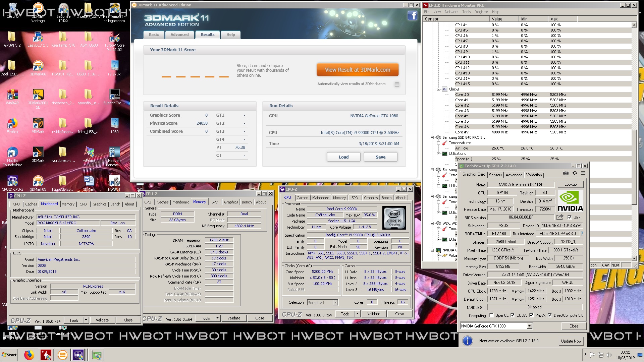Open the 3DMark06 desktop shortcut
644x362 pixels.
tap(38, 68)
